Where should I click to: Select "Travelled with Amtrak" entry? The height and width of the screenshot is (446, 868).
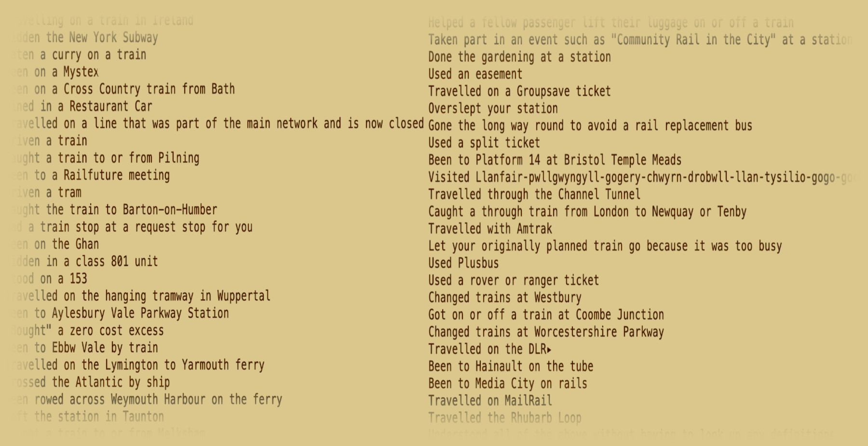pos(490,229)
